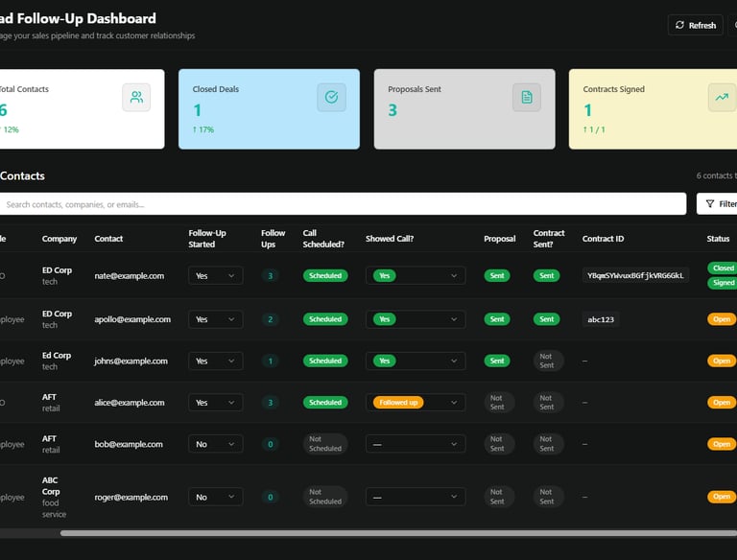Toggle Not Scheduled badge for bob@example.com
737x560 pixels.
click(x=325, y=444)
